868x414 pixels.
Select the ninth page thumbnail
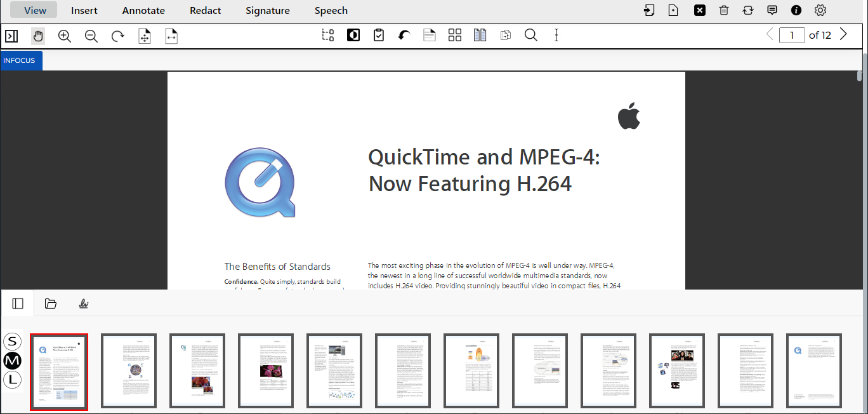[x=608, y=371]
